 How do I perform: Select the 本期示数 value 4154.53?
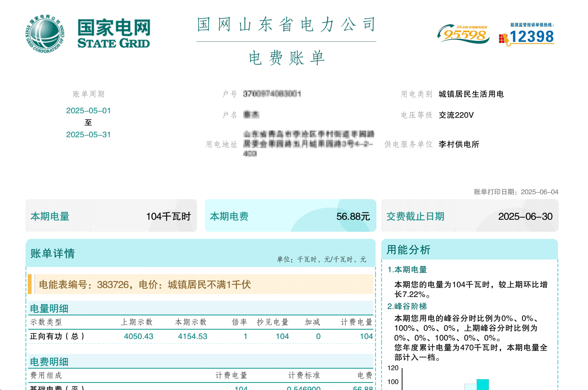(x=192, y=336)
